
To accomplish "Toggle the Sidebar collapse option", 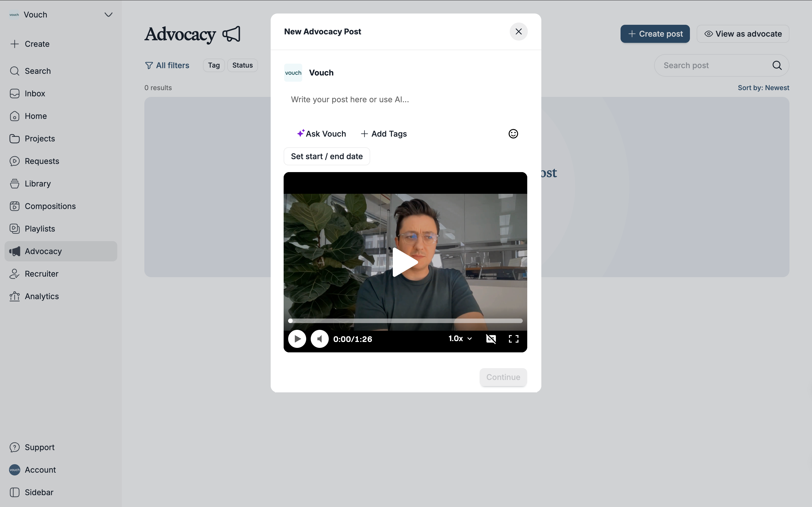I will [x=39, y=492].
